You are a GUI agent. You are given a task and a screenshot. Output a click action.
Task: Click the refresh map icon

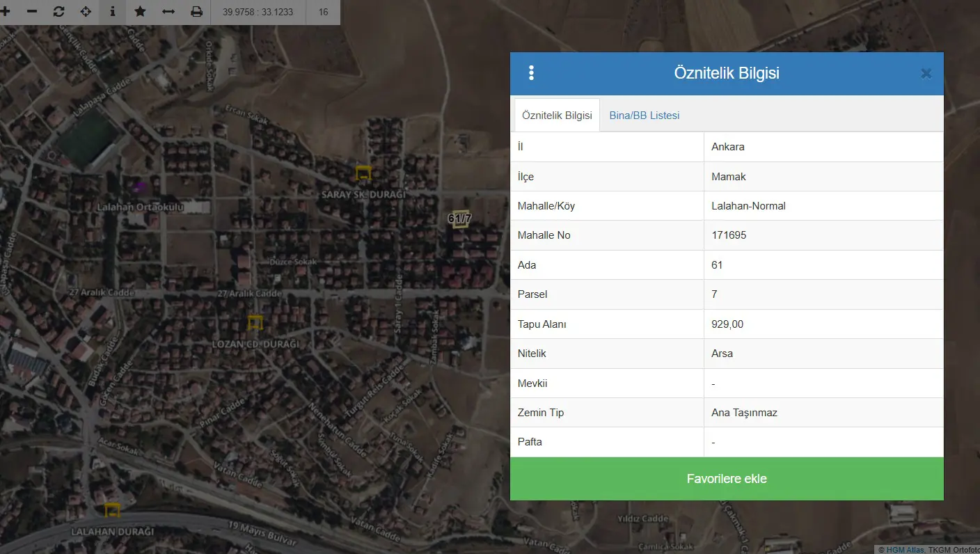pos(58,12)
